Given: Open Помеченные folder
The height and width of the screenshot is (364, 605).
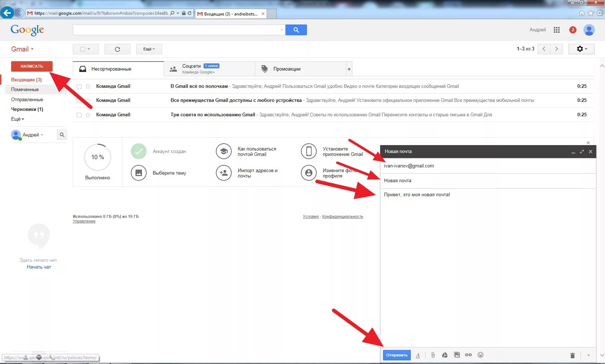Looking at the screenshot, I should [x=25, y=89].
